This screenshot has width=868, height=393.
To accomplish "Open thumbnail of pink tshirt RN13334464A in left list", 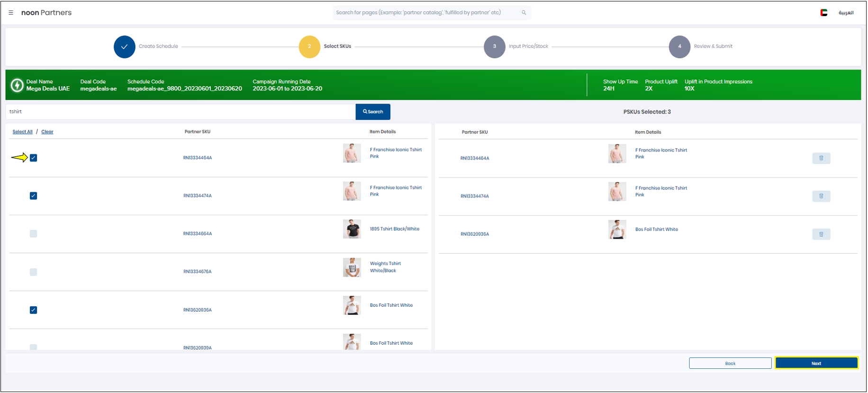I will pyautogui.click(x=352, y=153).
